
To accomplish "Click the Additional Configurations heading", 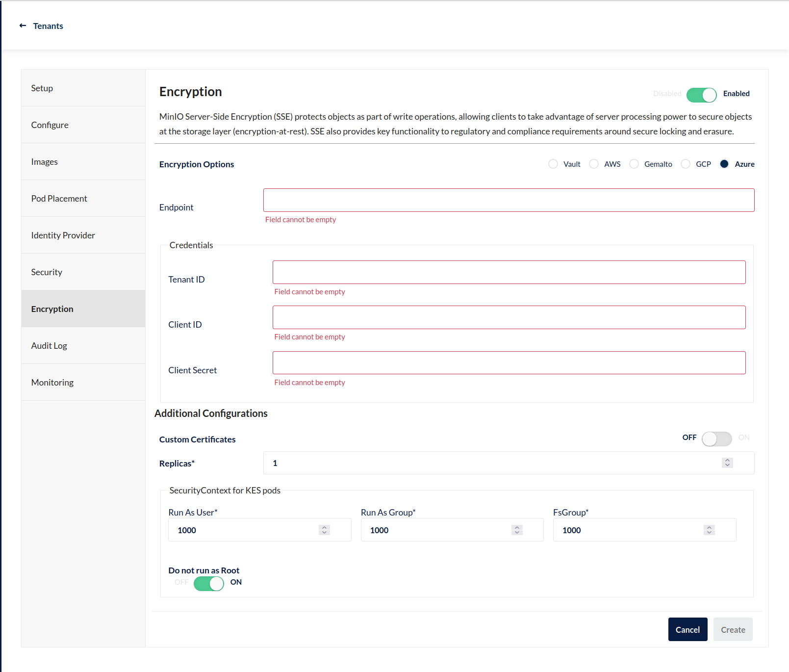I will (211, 414).
